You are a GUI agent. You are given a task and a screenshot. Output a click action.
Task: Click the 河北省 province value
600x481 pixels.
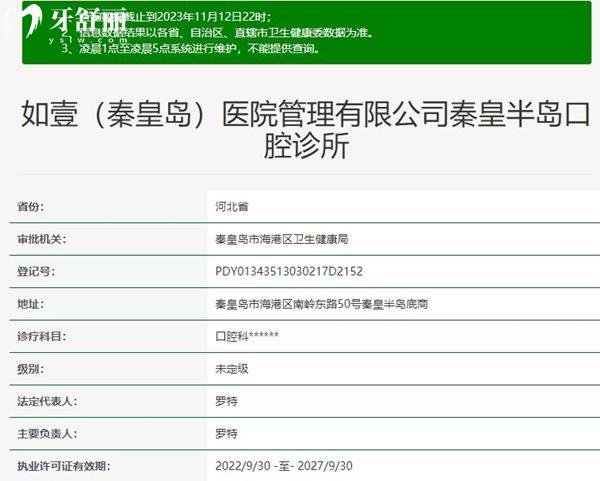[233, 207]
